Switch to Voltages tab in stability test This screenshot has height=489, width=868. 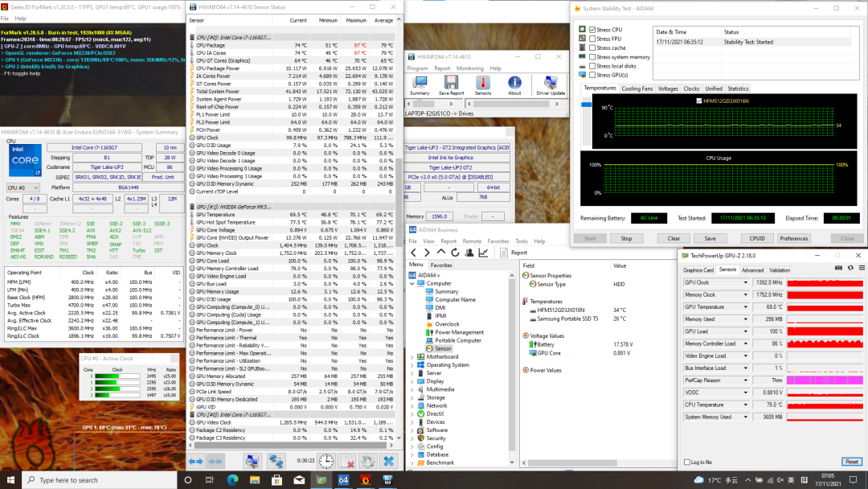coord(668,88)
